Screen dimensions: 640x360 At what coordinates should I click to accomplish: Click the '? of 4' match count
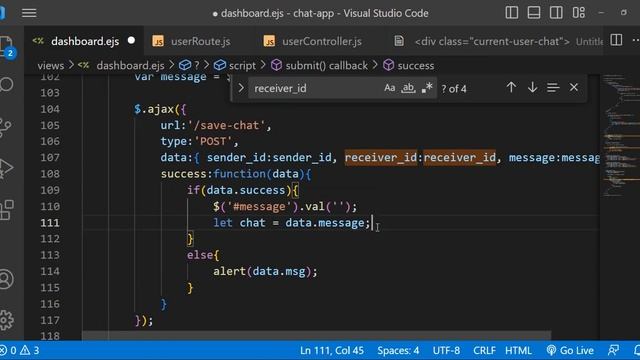454,89
